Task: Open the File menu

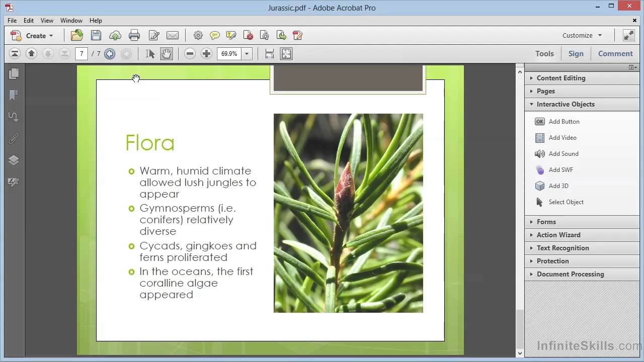Action: [12, 21]
